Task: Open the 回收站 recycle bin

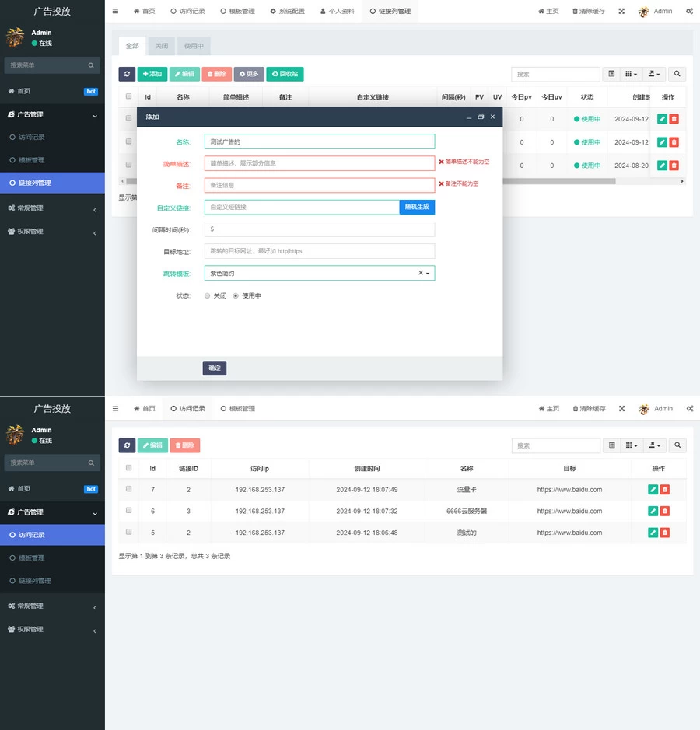Action: pos(285,74)
